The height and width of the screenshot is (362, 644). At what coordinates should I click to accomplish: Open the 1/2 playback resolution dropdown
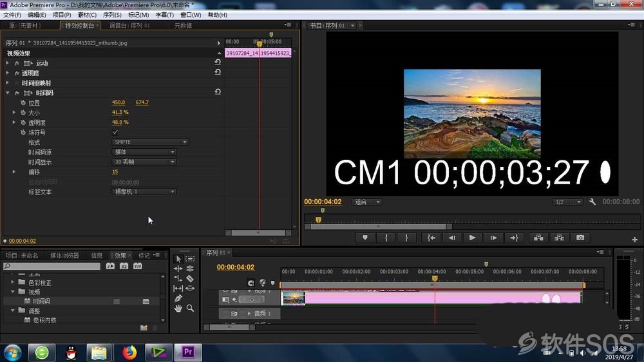click(567, 202)
